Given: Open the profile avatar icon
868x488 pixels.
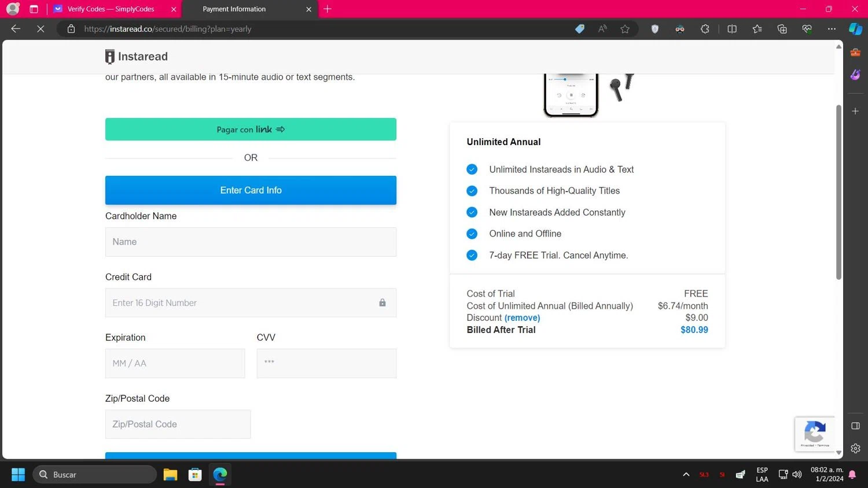Looking at the screenshot, I should pos(13,9).
